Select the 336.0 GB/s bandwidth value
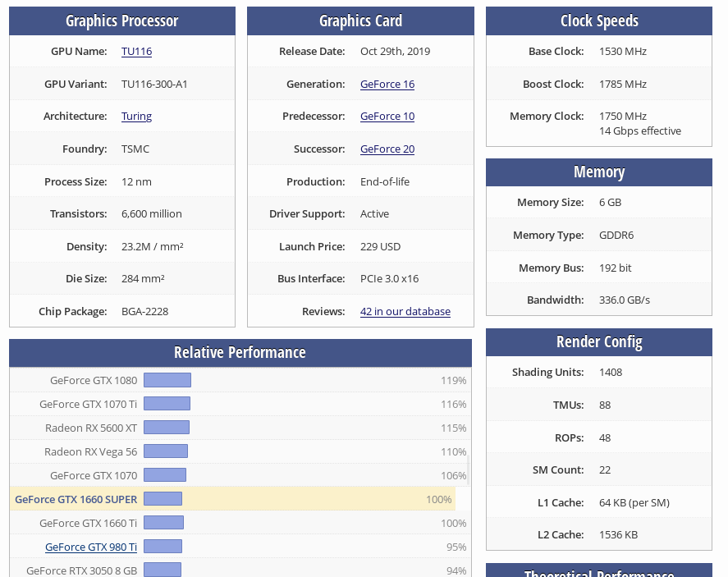This screenshot has width=728, height=577. point(625,300)
